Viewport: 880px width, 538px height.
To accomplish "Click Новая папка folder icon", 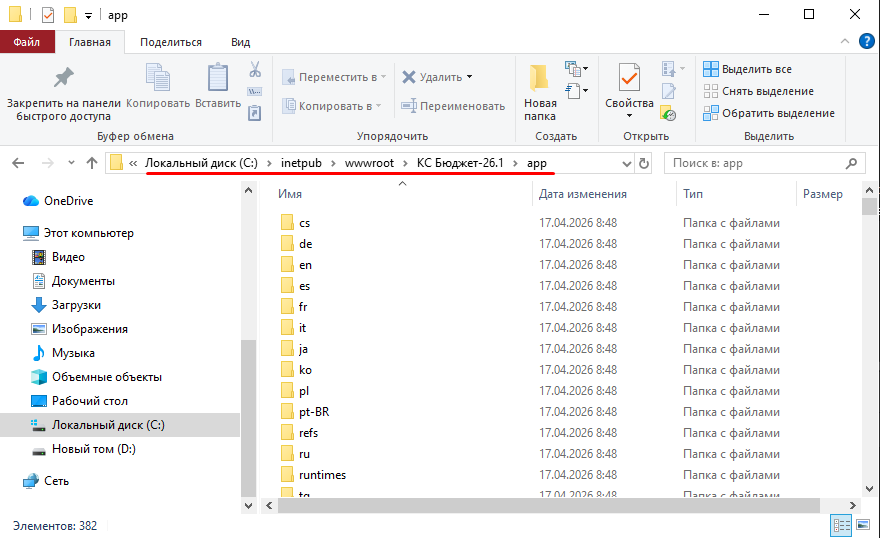I will pos(539,77).
